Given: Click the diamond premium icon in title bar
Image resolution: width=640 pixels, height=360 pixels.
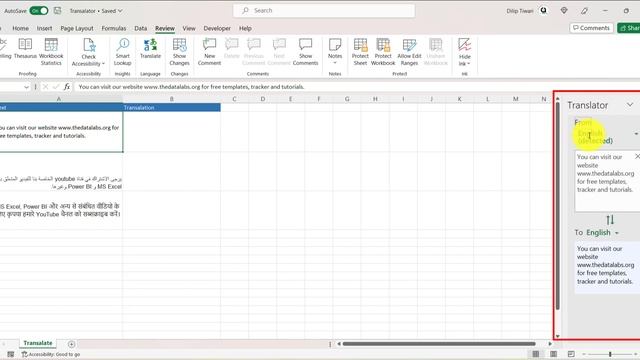Looking at the screenshot, I should click(x=564, y=11).
